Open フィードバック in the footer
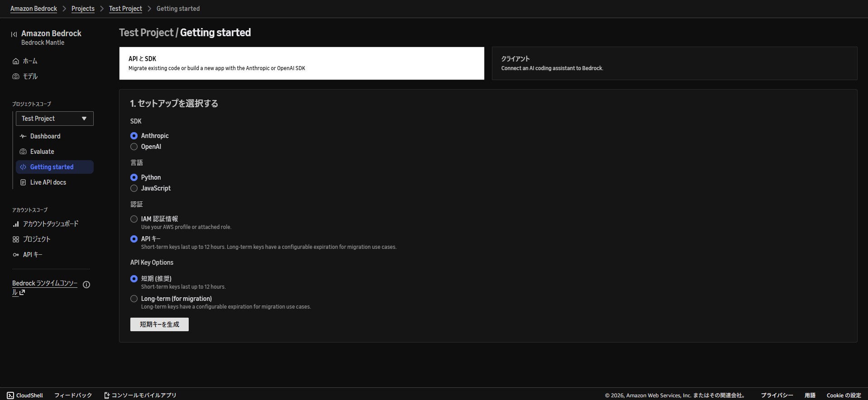The width and height of the screenshot is (868, 400). pos(73,395)
